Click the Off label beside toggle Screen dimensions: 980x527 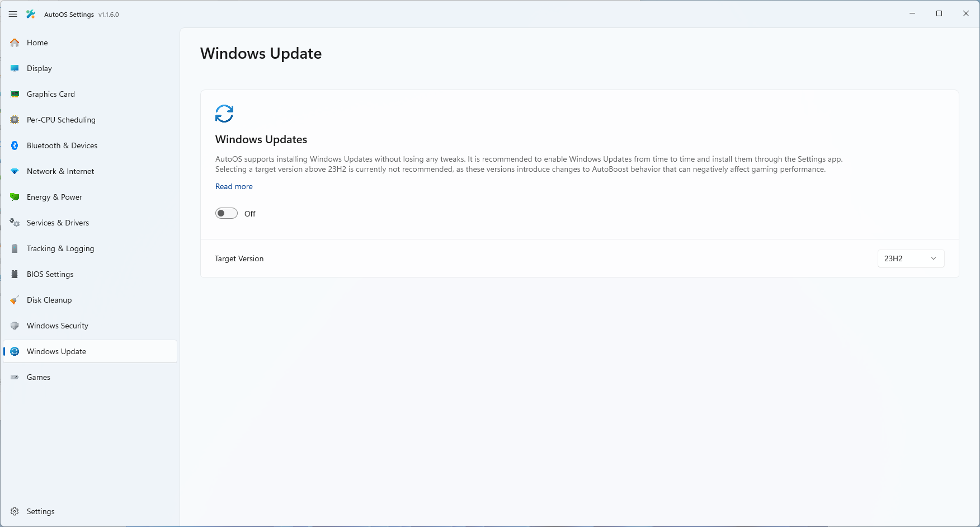[x=250, y=214]
